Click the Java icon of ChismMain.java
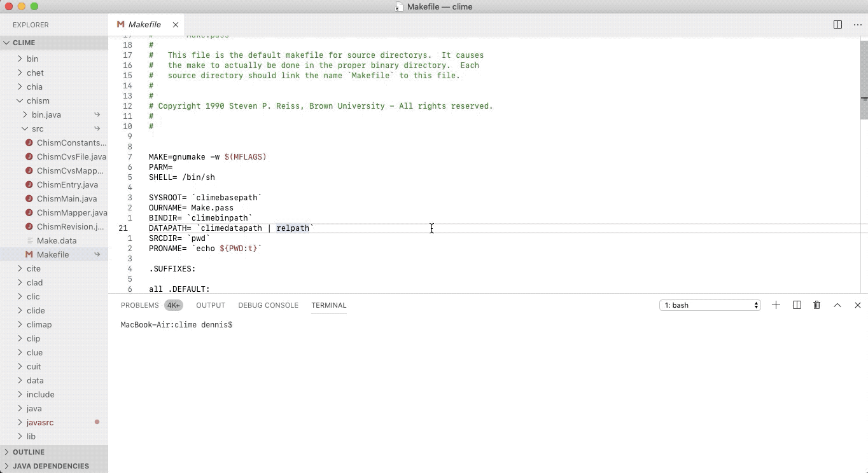The image size is (868, 473). [x=29, y=198]
